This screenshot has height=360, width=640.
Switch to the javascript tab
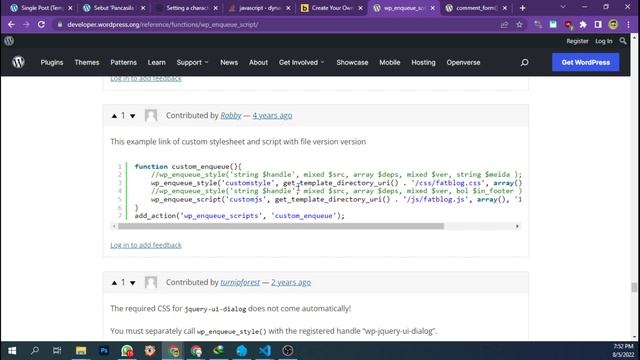[260, 8]
